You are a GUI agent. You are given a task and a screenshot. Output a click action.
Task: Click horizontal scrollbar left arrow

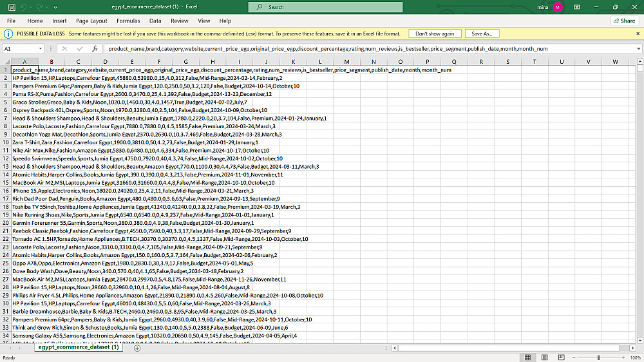pos(395,348)
